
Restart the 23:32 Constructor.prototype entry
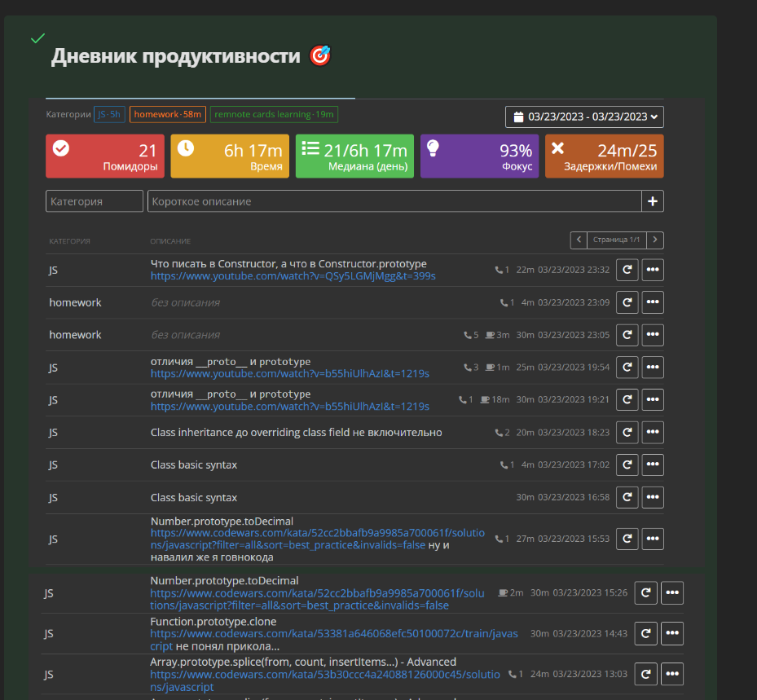point(627,270)
